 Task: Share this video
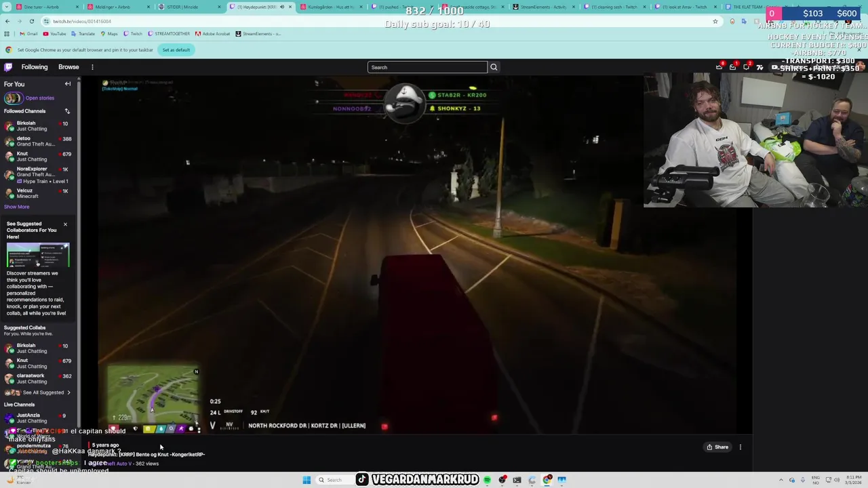[x=717, y=447]
